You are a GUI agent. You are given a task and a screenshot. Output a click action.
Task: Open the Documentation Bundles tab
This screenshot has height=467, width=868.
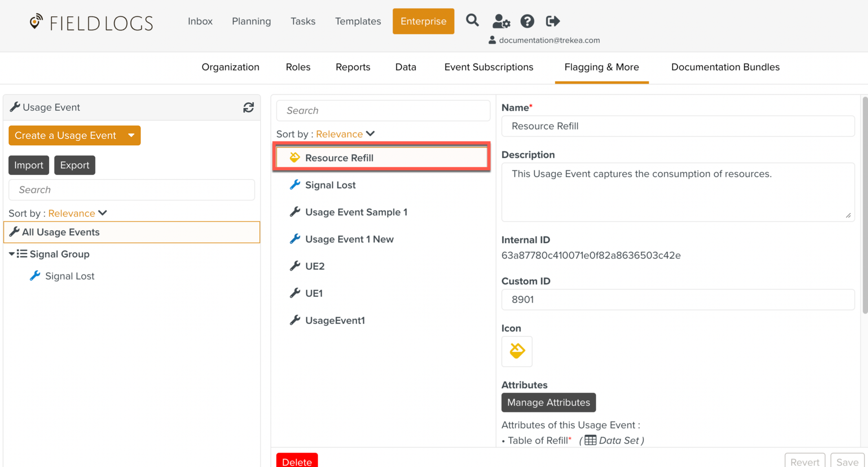tap(725, 67)
